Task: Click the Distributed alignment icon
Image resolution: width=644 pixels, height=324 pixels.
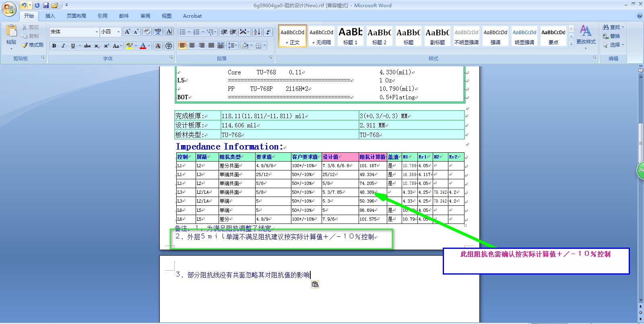Action: click(221, 45)
